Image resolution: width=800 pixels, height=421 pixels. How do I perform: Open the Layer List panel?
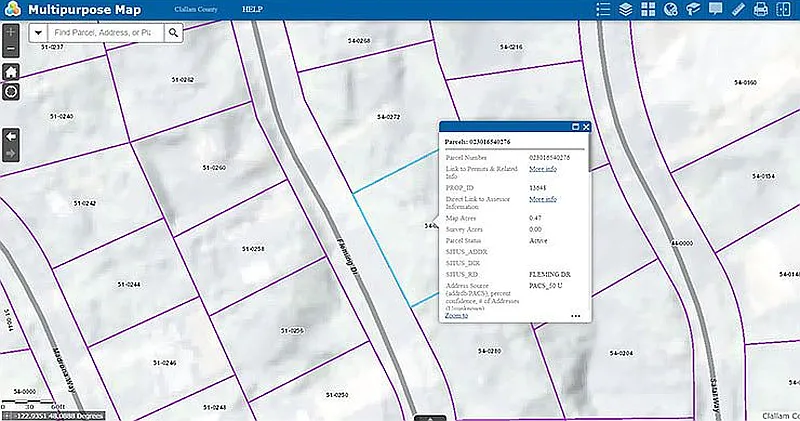click(625, 9)
